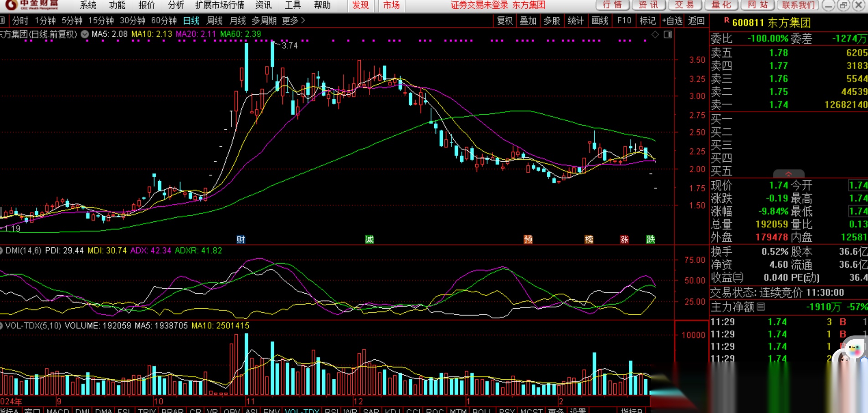Click the 减 marker below the chart
868x413 pixels.
[370, 240]
